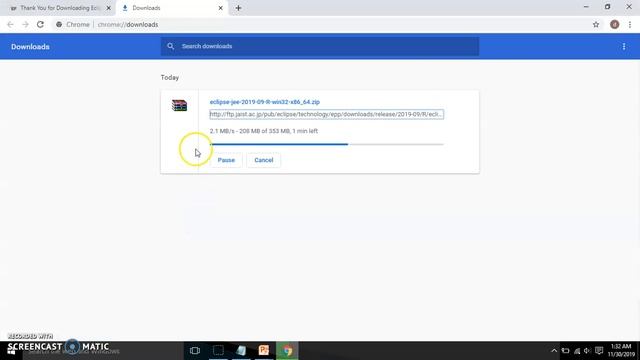Open the Chrome profile avatar

click(x=614, y=24)
